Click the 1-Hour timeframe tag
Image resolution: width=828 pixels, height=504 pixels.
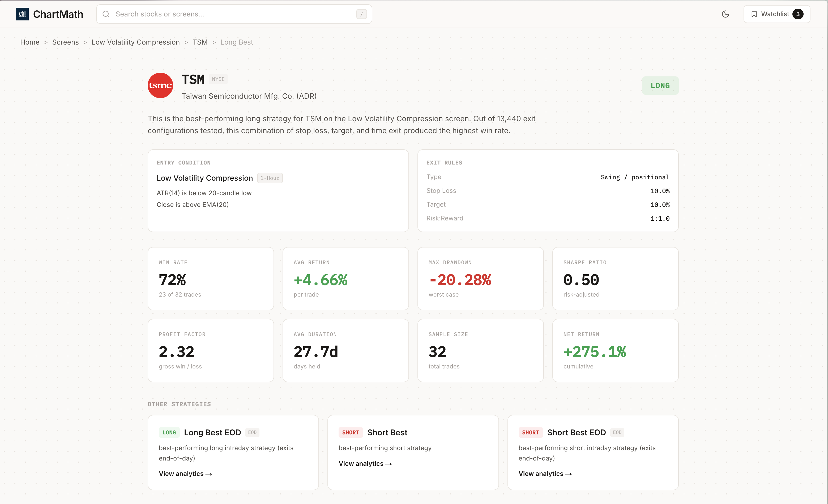pyautogui.click(x=270, y=178)
